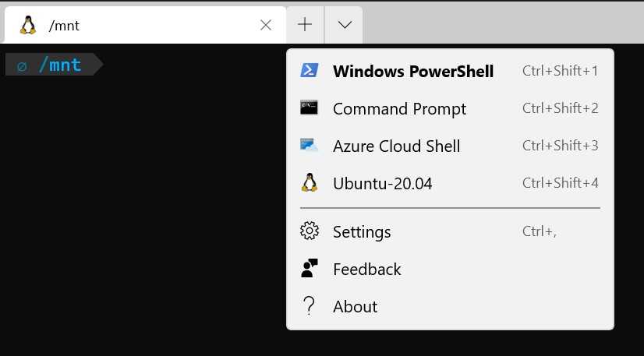The height and width of the screenshot is (356, 644).
Task: Click the Command Prompt icon
Action: [x=309, y=108]
